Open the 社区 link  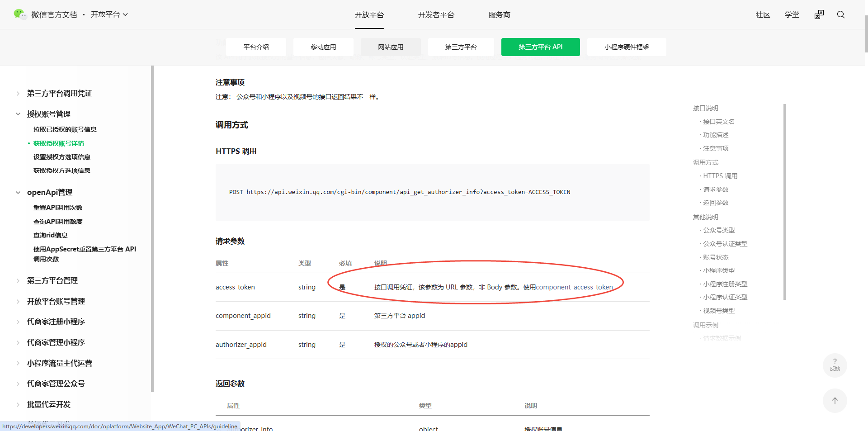(x=763, y=14)
